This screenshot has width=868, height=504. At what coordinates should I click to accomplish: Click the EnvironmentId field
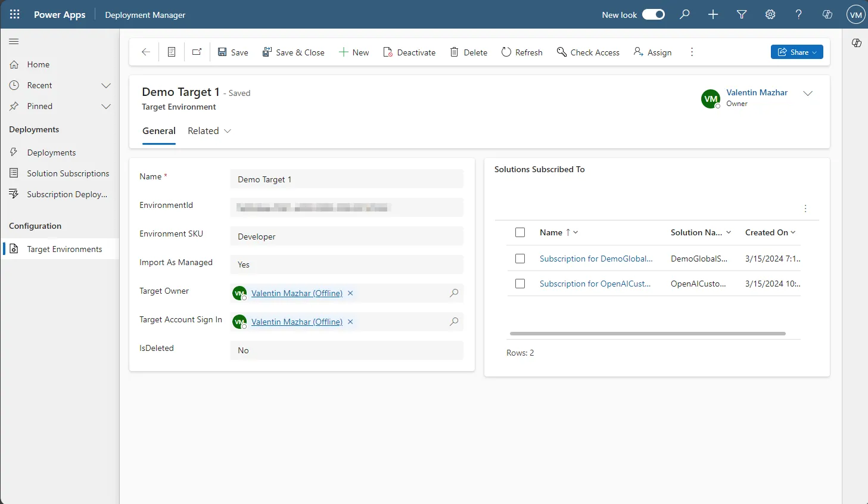[347, 207]
